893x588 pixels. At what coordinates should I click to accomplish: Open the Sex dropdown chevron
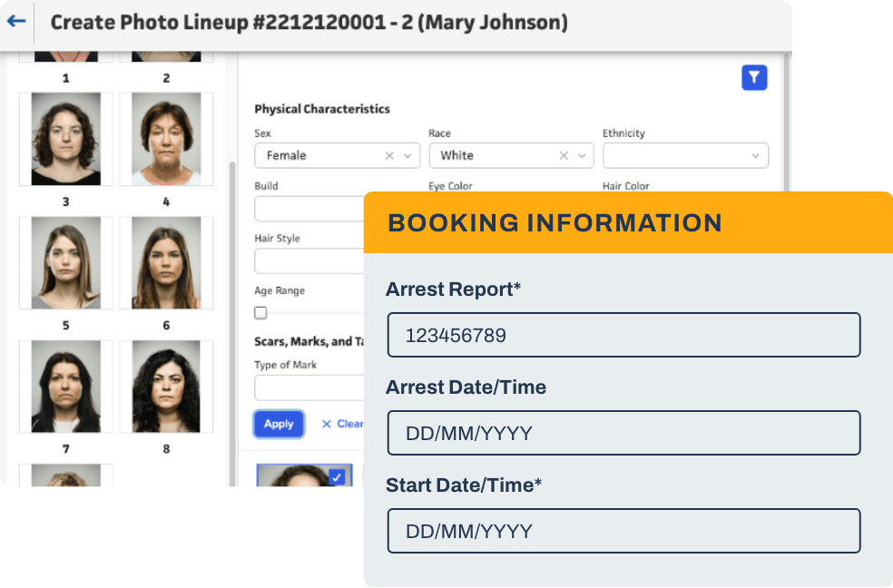tap(406, 155)
